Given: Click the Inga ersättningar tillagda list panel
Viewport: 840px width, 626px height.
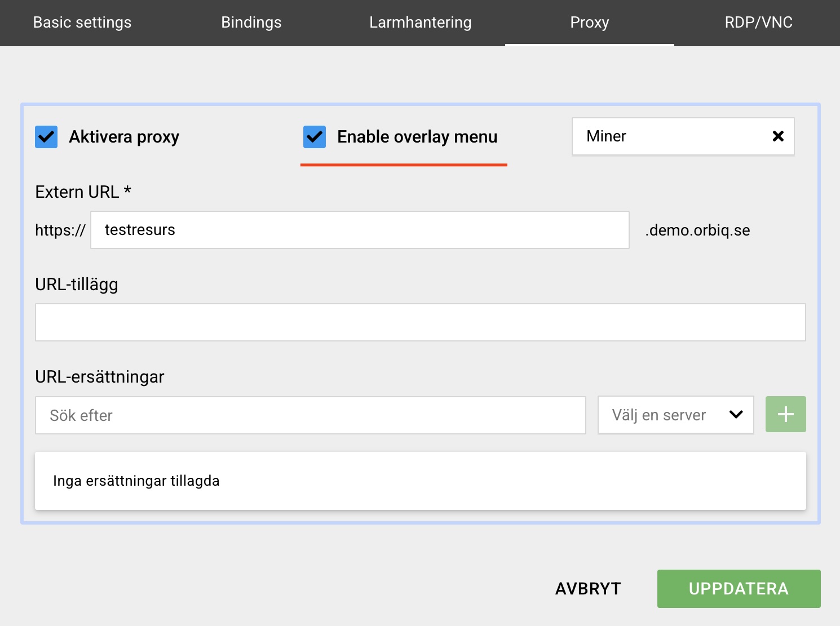Looking at the screenshot, I should point(420,481).
